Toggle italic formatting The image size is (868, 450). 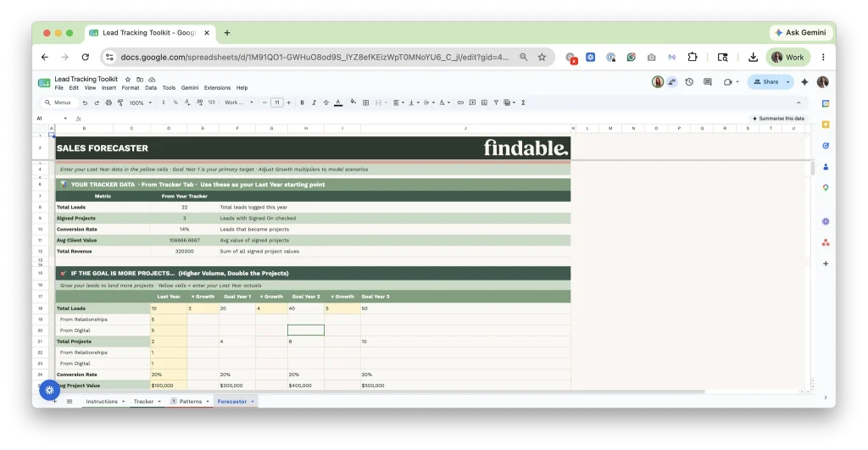pyautogui.click(x=314, y=103)
